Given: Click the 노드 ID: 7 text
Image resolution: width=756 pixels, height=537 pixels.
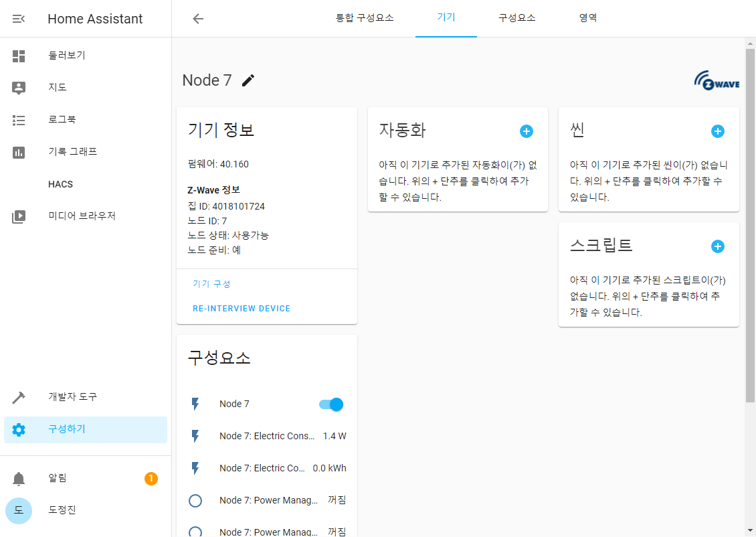Looking at the screenshot, I should tap(207, 221).
